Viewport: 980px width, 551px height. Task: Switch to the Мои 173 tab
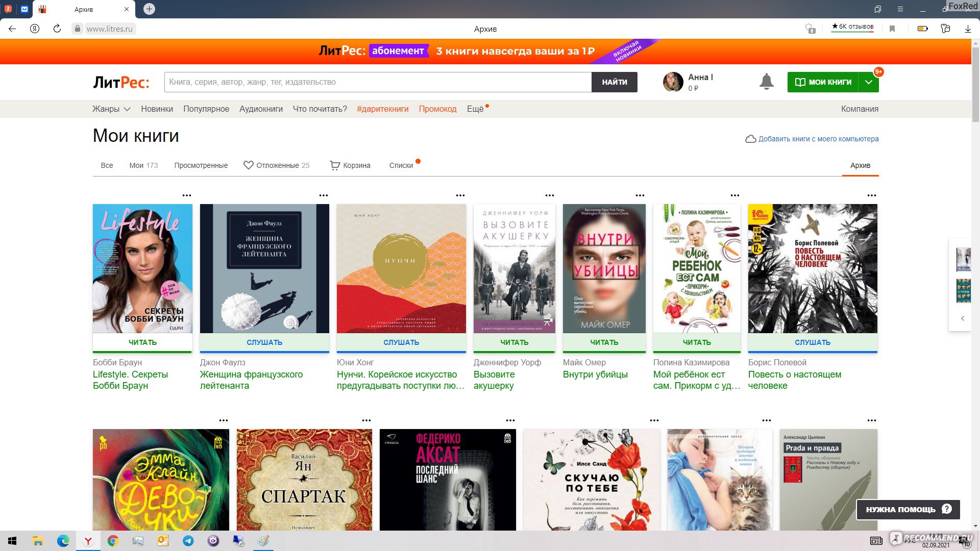coord(143,165)
